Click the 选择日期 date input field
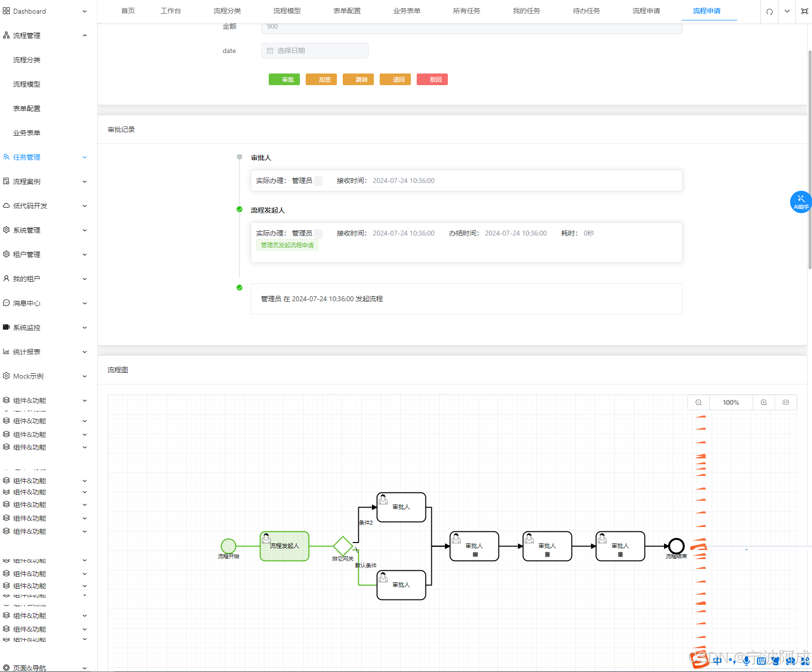Viewport: 812px width, 672px height. click(315, 51)
